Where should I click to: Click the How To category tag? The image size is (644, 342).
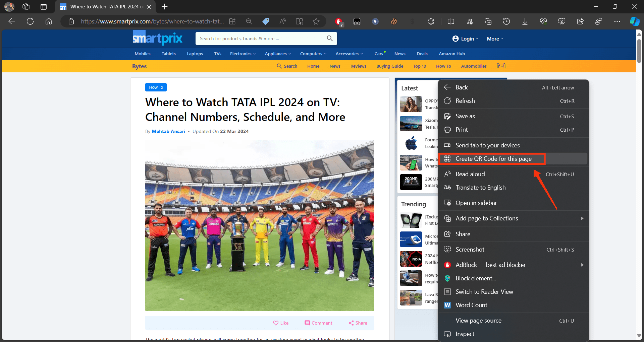coord(156,87)
